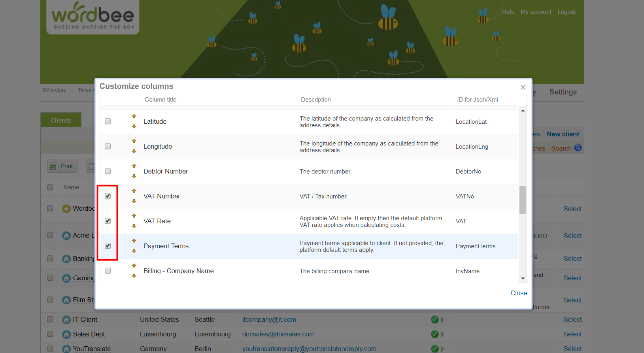
Task: Move Payment Terms column down
Action: pos(134,251)
